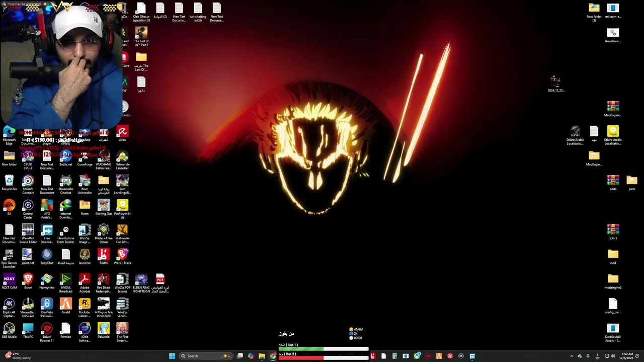The image size is (644, 362).
Task: Open CPUID CPU-Z shortcut
Action: point(28,160)
